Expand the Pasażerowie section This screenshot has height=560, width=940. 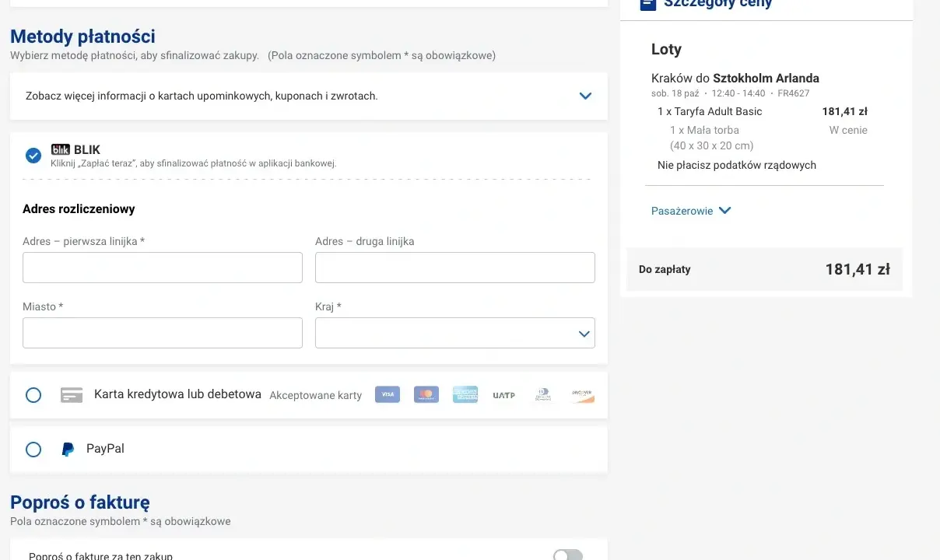691,211
